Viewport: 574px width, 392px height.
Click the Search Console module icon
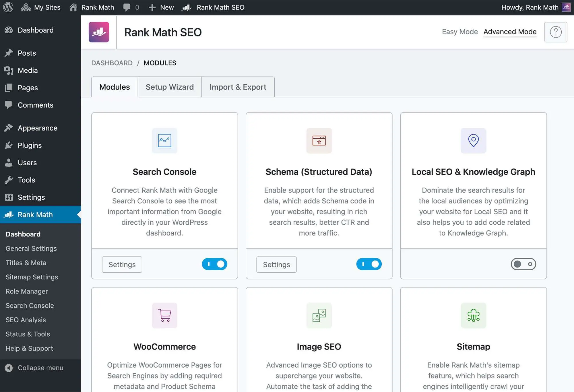click(164, 140)
